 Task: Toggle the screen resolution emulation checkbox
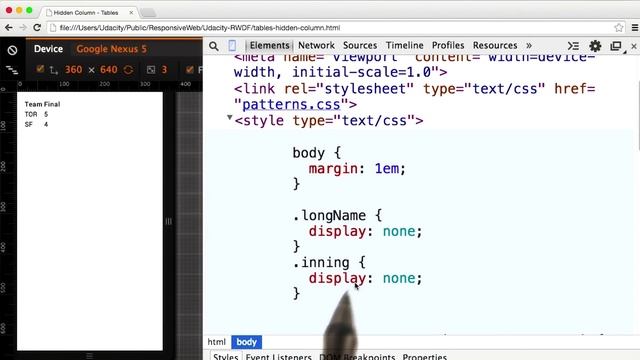[40, 69]
